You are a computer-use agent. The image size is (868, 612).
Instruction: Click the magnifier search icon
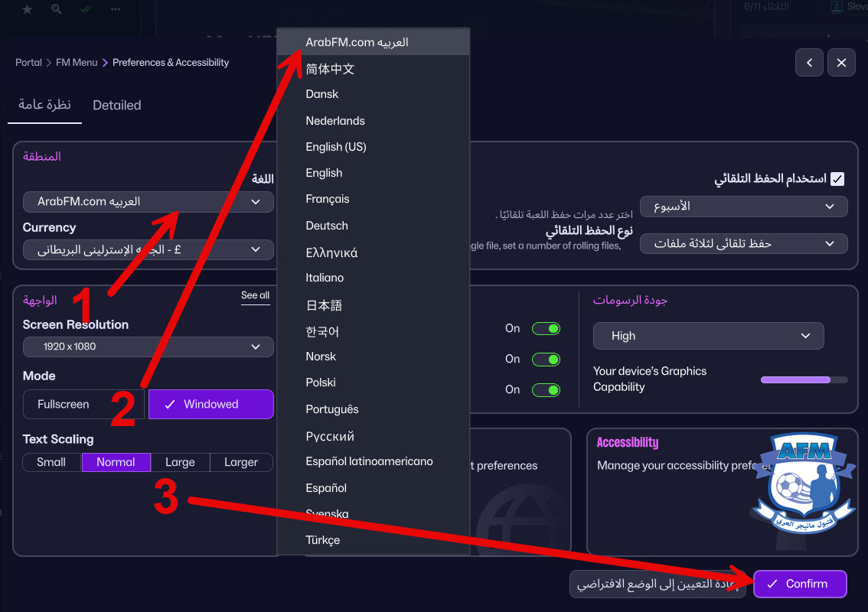[57, 9]
